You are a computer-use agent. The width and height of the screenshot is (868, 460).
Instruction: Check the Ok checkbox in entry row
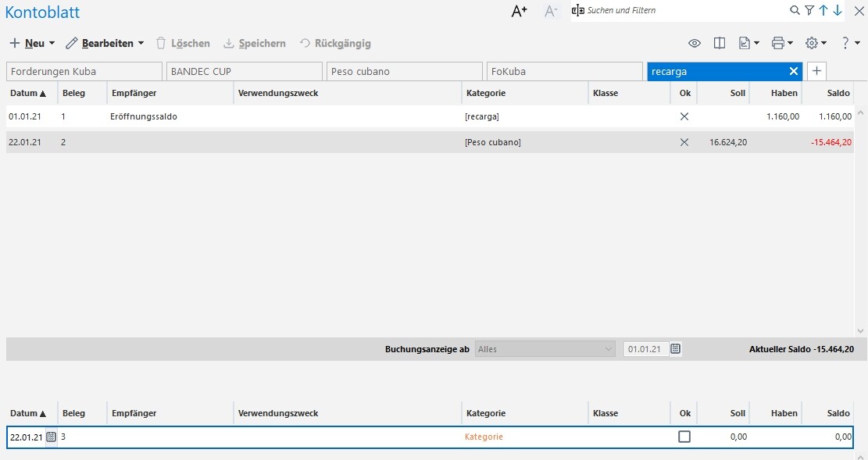pos(684,437)
